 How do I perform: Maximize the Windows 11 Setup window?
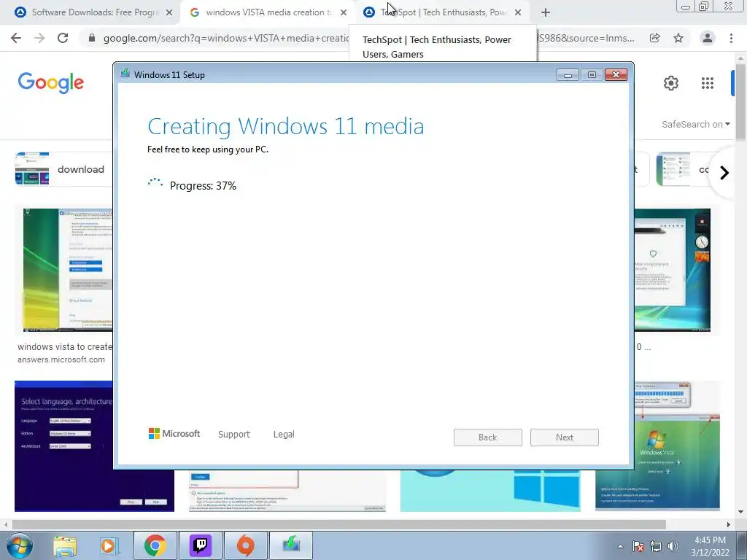(592, 75)
